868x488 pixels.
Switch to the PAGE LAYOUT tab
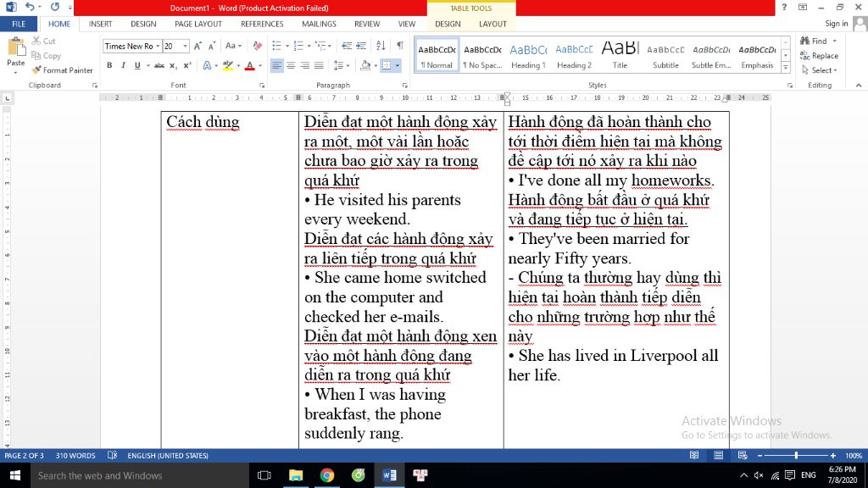coord(198,24)
